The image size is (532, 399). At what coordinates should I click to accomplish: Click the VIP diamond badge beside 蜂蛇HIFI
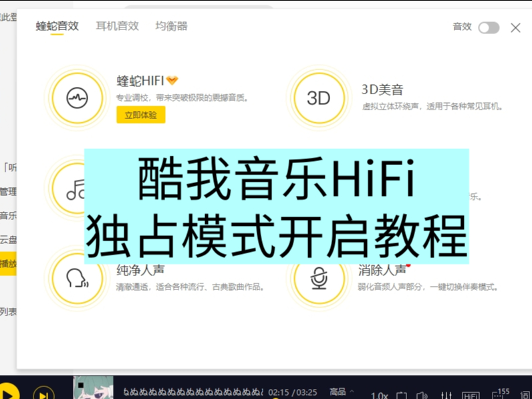point(172,80)
